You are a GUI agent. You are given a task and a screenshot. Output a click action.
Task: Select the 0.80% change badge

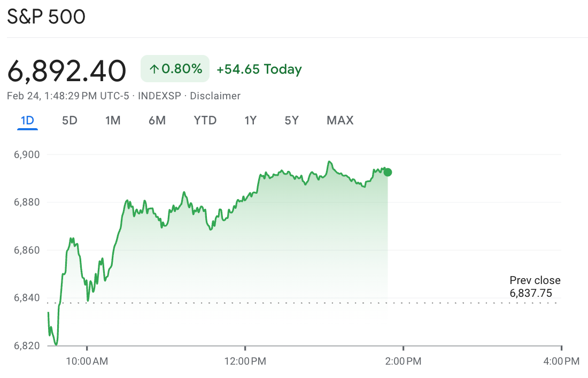click(x=175, y=68)
